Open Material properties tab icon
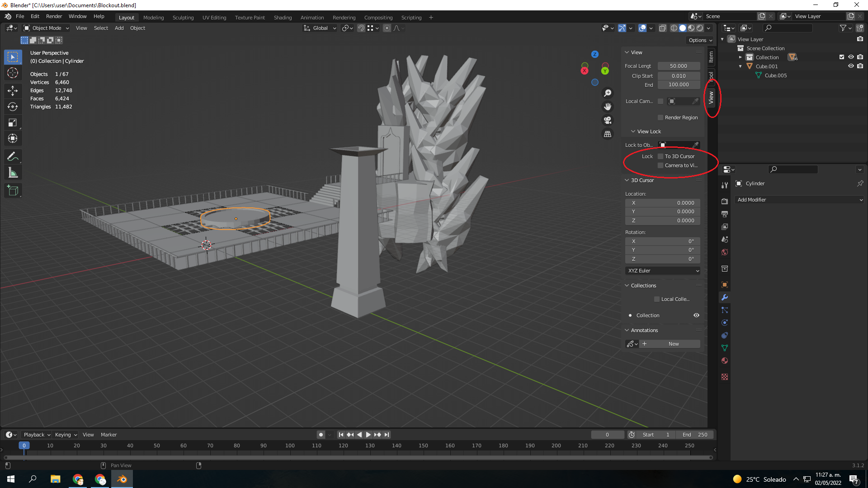 click(725, 361)
